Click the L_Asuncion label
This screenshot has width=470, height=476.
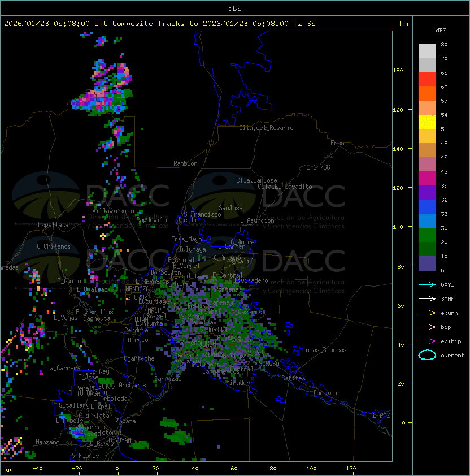(x=257, y=220)
